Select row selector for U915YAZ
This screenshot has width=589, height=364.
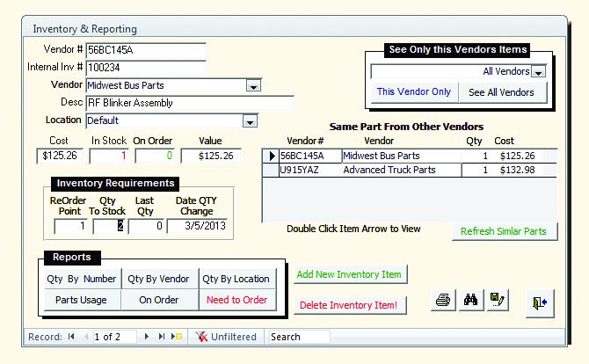tap(271, 170)
